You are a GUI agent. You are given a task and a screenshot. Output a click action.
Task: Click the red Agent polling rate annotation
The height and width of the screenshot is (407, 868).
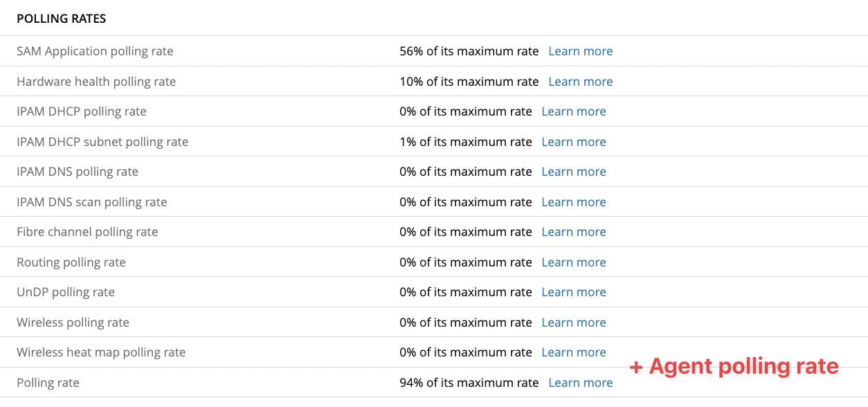click(x=734, y=366)
